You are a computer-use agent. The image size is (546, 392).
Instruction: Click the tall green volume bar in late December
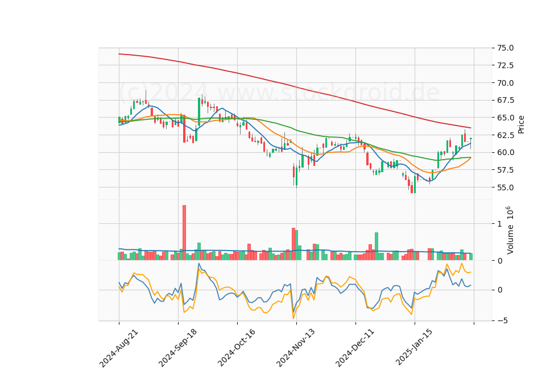pos(377,246)
